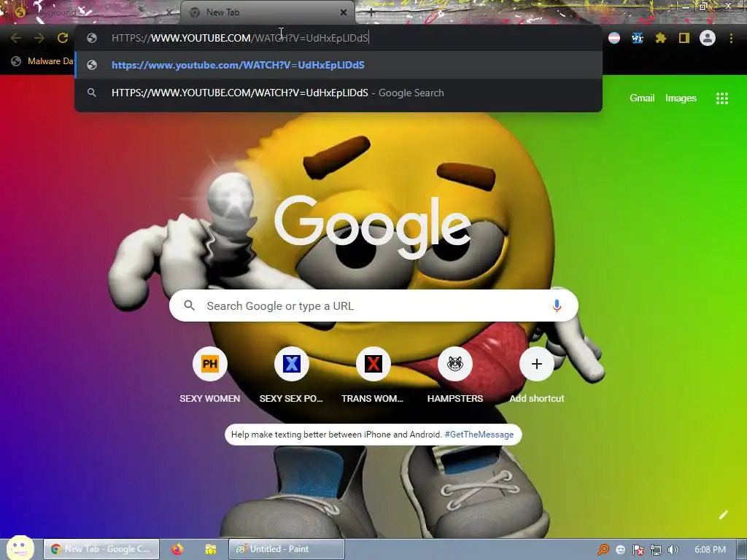Open a new tab with plus button
Image resolution: width=747 pixels, height=560 pixels.
coord(371,12)
